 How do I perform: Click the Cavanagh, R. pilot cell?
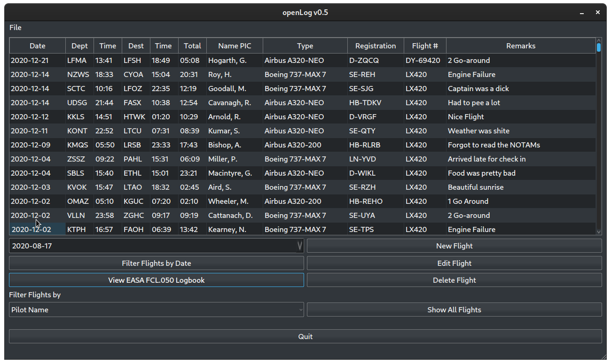[x=235, y=102]
